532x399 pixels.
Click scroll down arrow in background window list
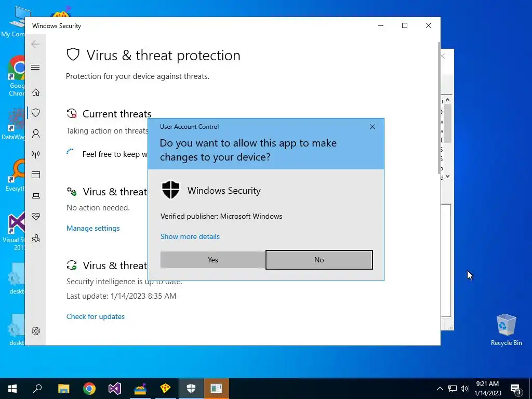pyautogui.click(x=447, y=176)
